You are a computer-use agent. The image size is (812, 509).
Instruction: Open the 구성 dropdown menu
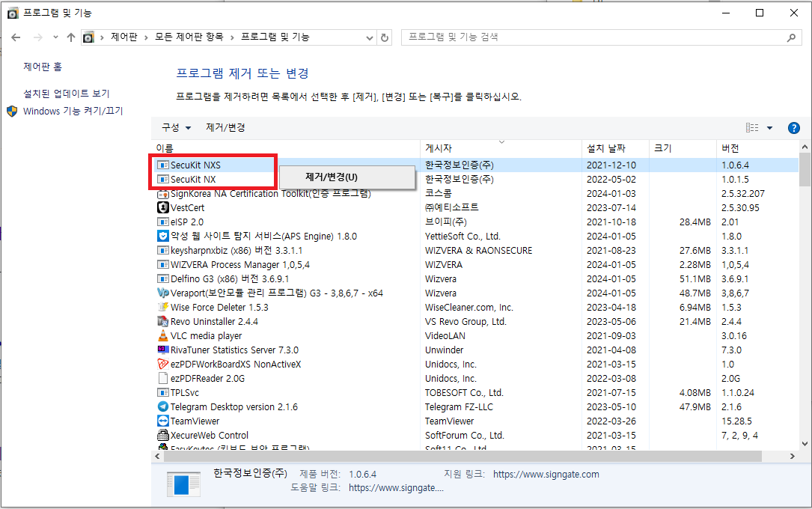pyautogui.click(x=175, y=127)
